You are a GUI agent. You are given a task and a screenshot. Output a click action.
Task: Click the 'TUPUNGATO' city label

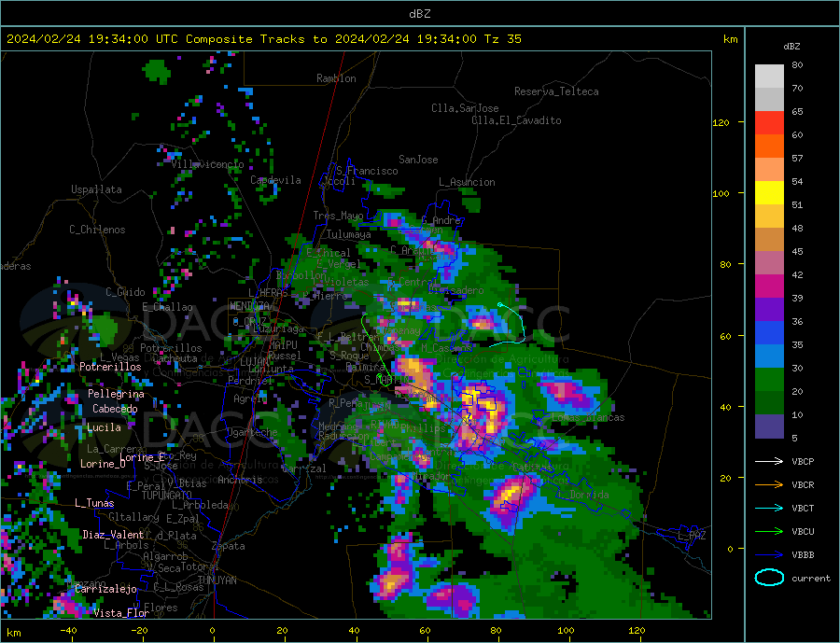tap(166, 496)
